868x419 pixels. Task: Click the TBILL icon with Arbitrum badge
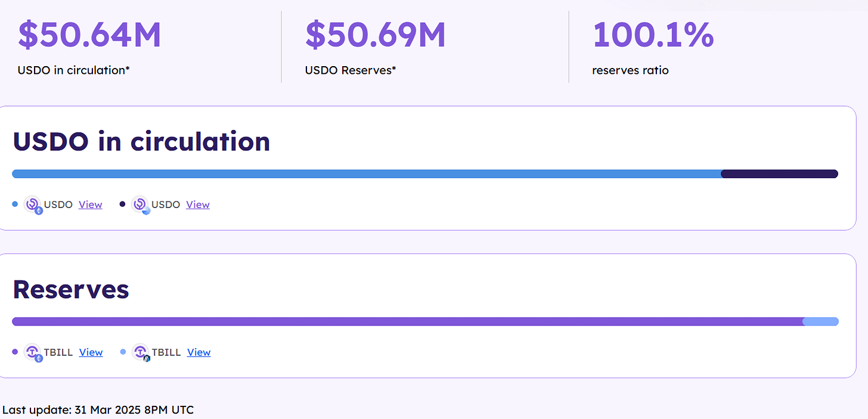(x=141, y=353)
